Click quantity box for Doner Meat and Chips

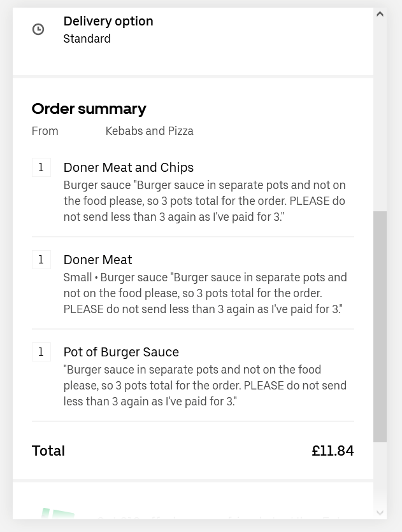coord(41,167)
